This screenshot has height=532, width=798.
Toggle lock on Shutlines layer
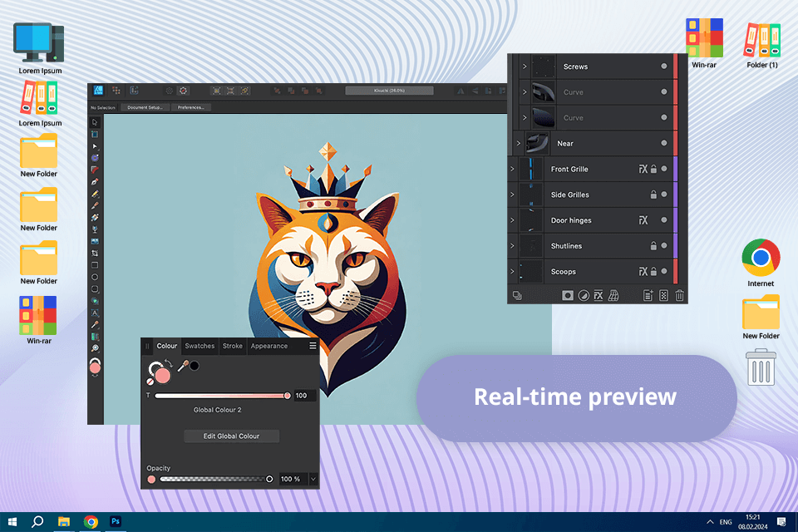coord(653,245)
